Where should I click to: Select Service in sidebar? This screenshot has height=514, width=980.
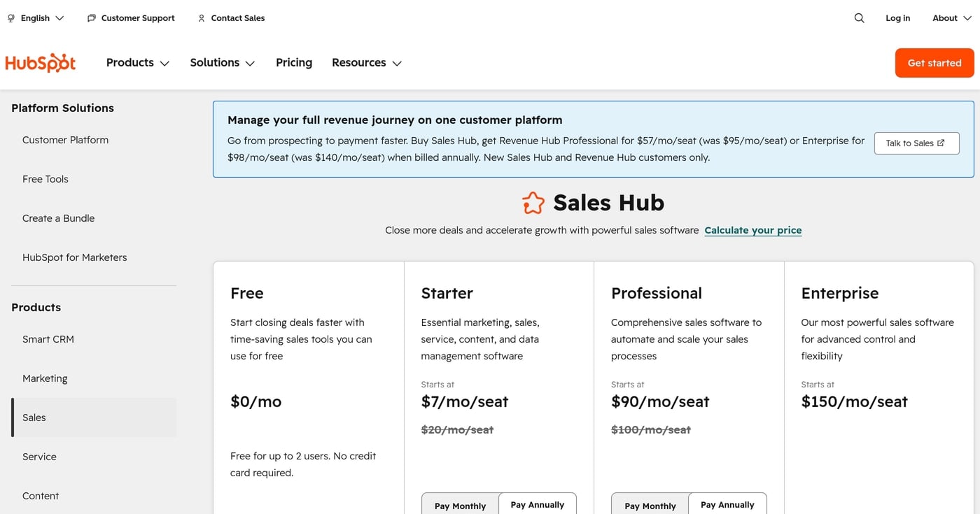[39, 457]
